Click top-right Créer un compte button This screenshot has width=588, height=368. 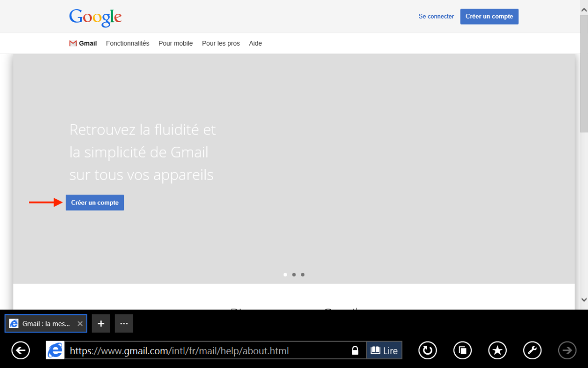pyautogui.click(x=489, y=16)
